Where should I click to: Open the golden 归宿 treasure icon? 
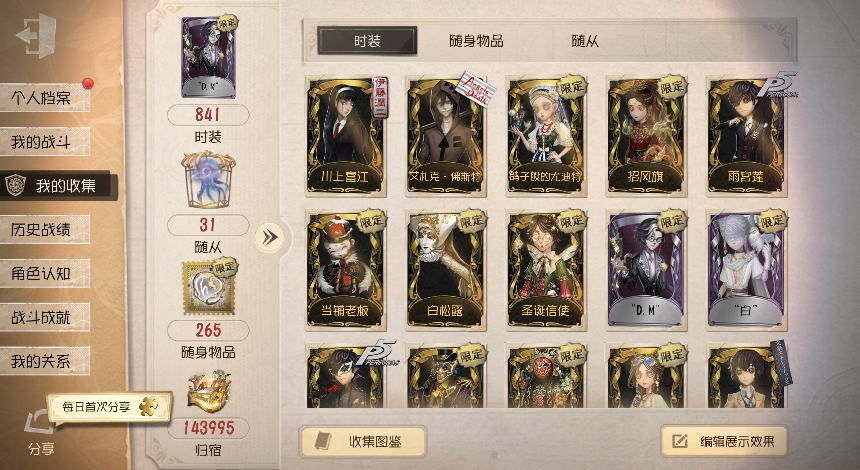point(208,392)
